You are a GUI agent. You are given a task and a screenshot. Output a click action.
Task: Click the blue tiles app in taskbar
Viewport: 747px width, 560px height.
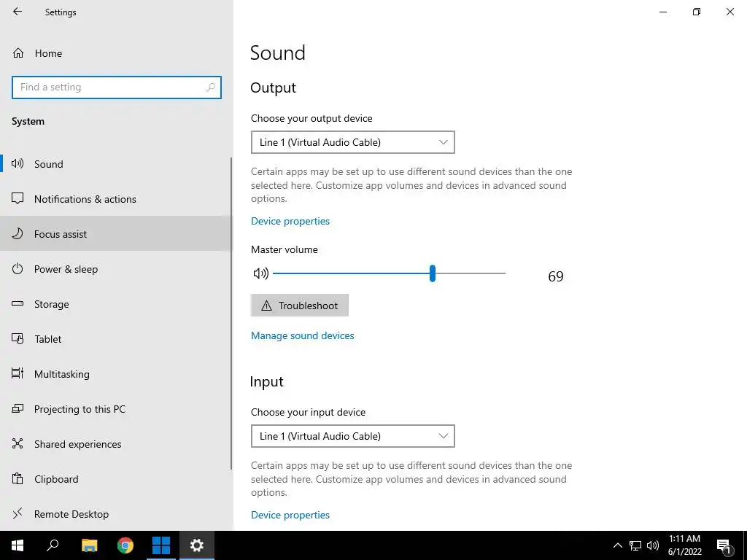161,545
